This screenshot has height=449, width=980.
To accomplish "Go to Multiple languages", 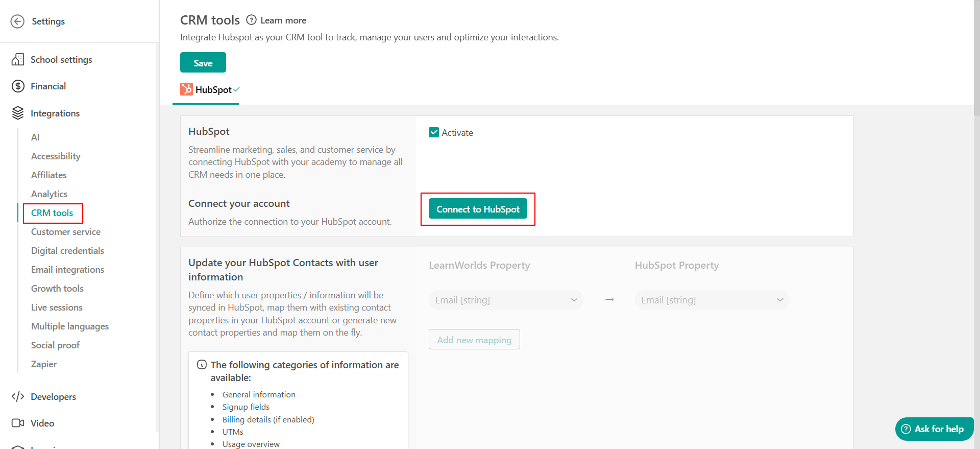I will pyautogui.click(x=70, y=326).
